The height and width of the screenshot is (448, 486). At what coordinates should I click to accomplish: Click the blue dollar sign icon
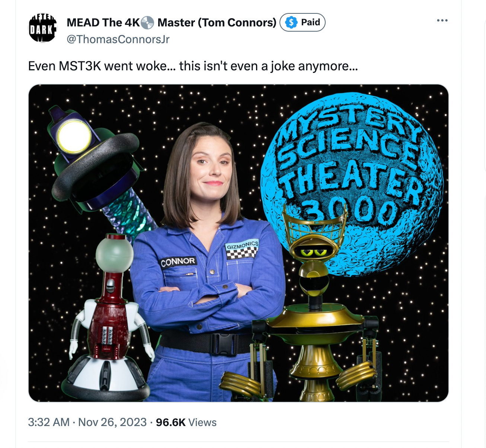pos(291,23)
